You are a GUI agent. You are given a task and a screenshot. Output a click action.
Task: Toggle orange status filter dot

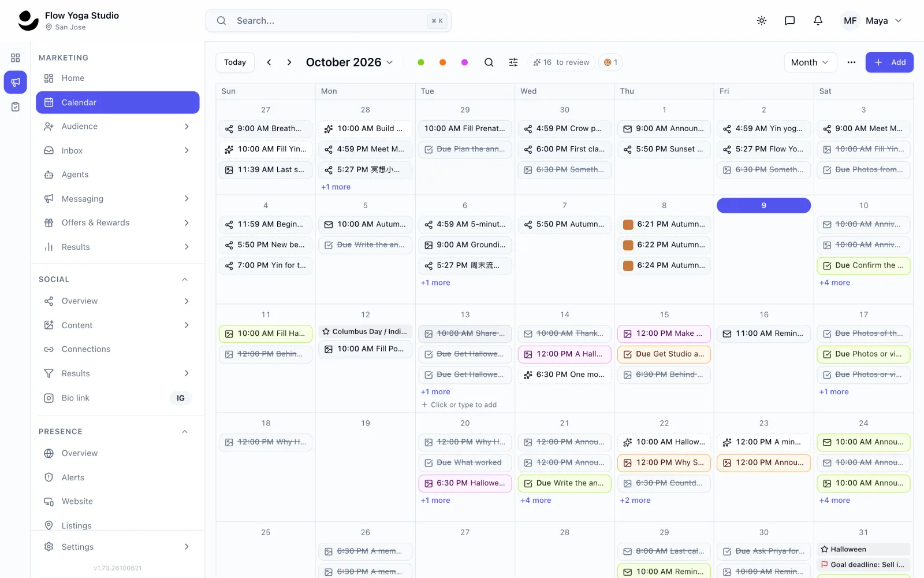click(443, 62)
